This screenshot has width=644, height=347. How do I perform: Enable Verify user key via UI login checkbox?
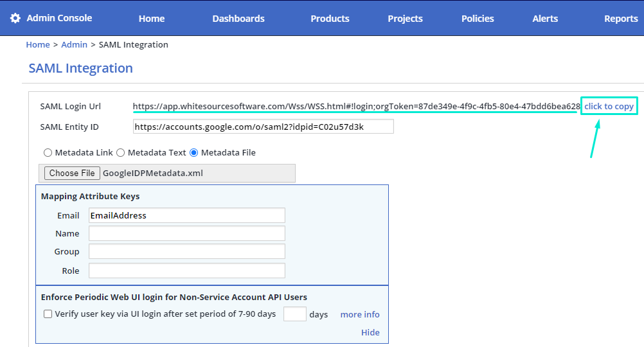pyautogui.click(x=48, y=314)
